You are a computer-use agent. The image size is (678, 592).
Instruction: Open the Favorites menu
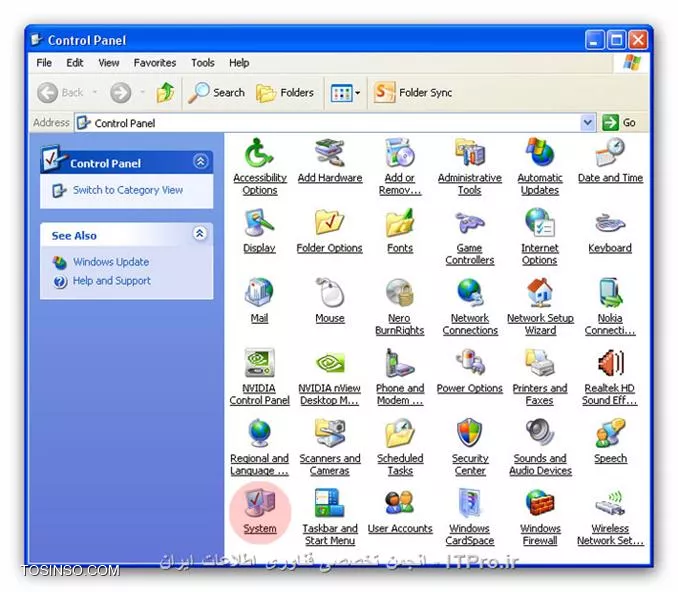[x=155, y=63]
